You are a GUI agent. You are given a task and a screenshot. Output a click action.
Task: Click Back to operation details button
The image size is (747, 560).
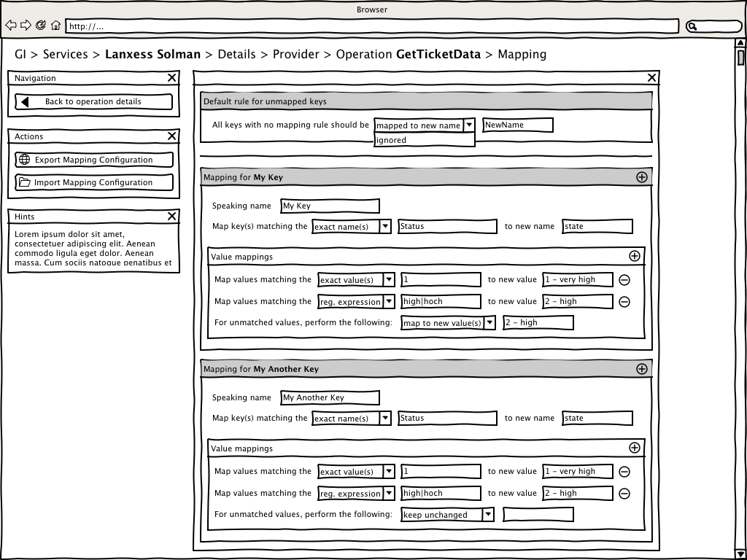click(93, 102)
